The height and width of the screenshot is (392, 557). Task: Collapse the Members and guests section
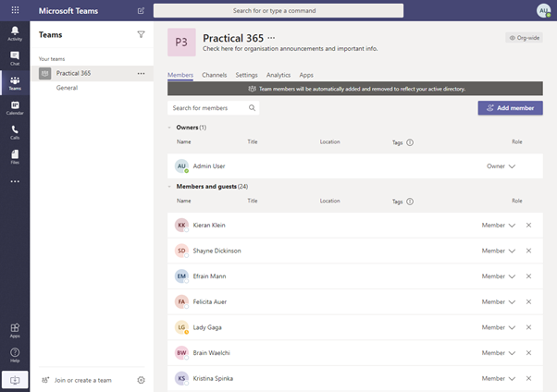click(169, 187)
